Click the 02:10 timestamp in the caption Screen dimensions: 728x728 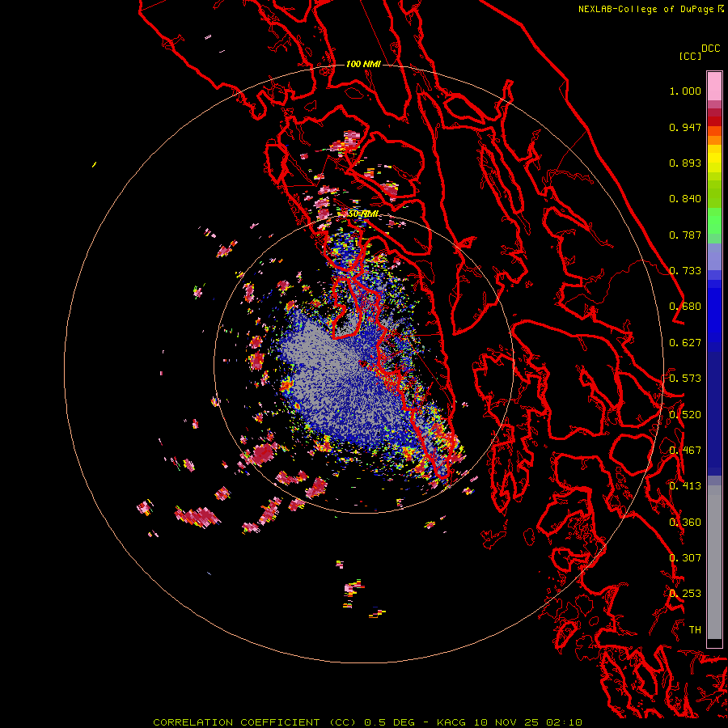pyautogui.click(x=564, y=722)
